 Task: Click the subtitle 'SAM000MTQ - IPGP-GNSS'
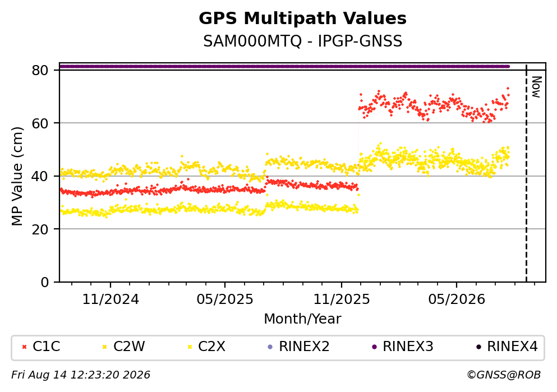[302, 41]
